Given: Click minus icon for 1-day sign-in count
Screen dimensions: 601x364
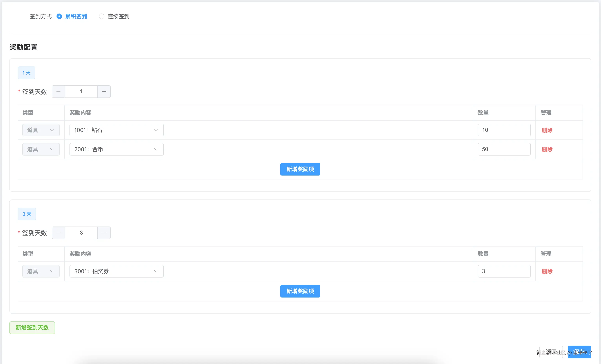Looking at the screenshot, I should (58, 92).
